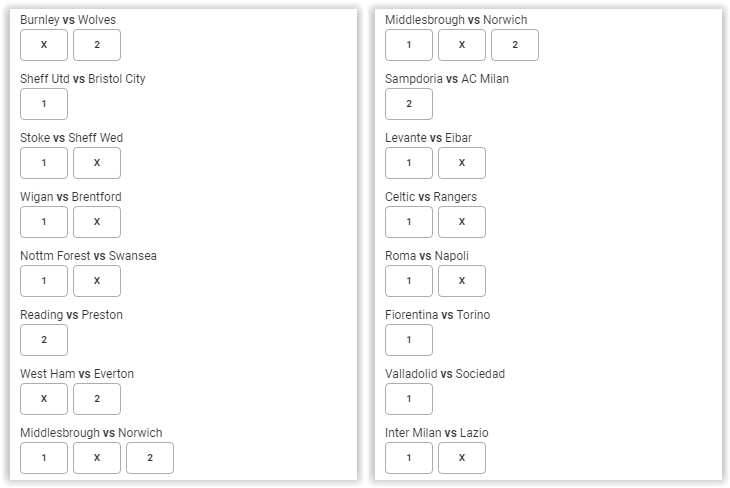The image size is (730, 488).
Task: Select 1 for Fiorentina vs Torino
Action: 409,340
